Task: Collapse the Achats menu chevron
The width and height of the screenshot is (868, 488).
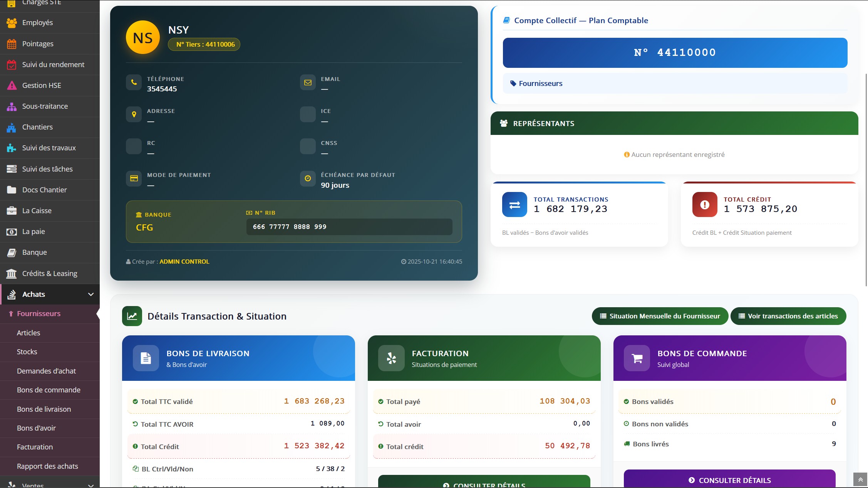Action: click(91, 294)
